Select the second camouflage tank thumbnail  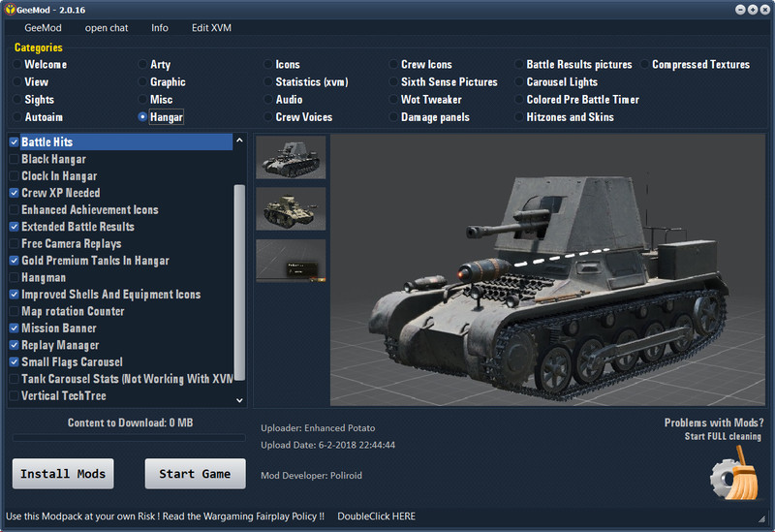pos(291,208)
